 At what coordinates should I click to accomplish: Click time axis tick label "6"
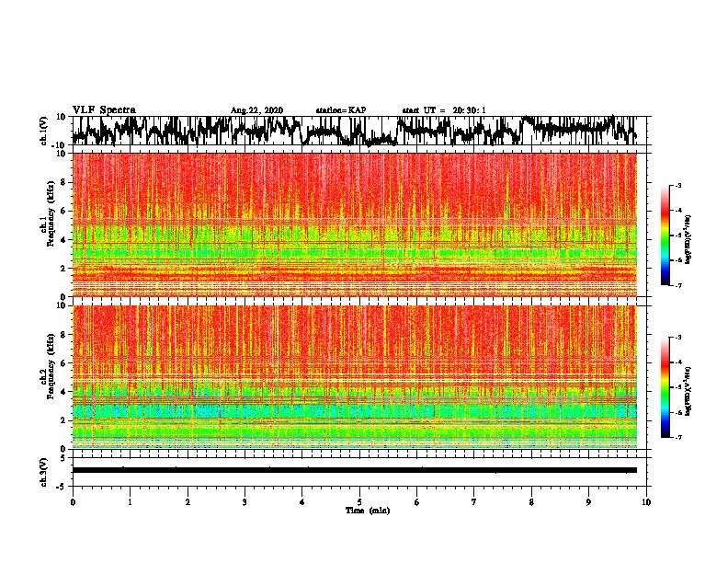coord(417,502)
